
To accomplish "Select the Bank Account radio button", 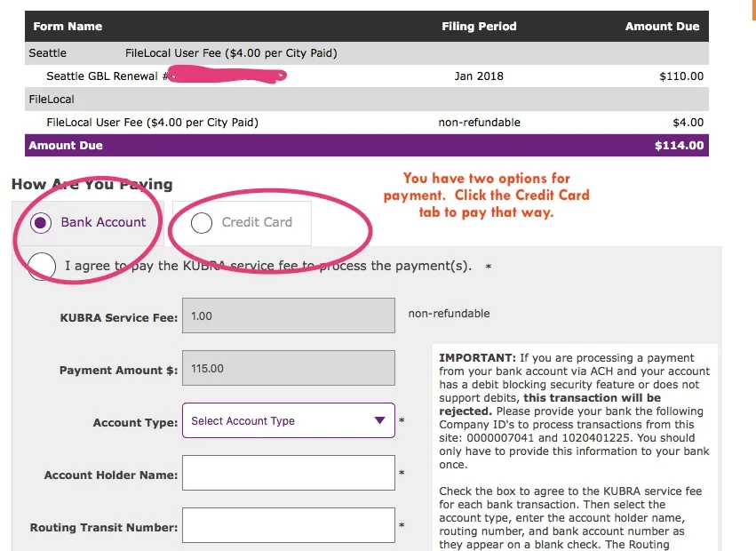I will click(41, 223).
